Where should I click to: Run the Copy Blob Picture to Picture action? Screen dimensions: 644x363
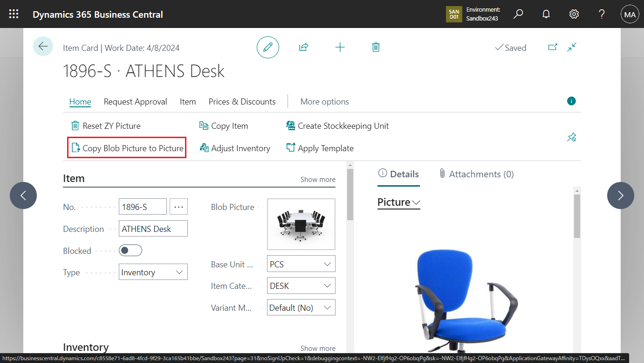tap(126, 147)
